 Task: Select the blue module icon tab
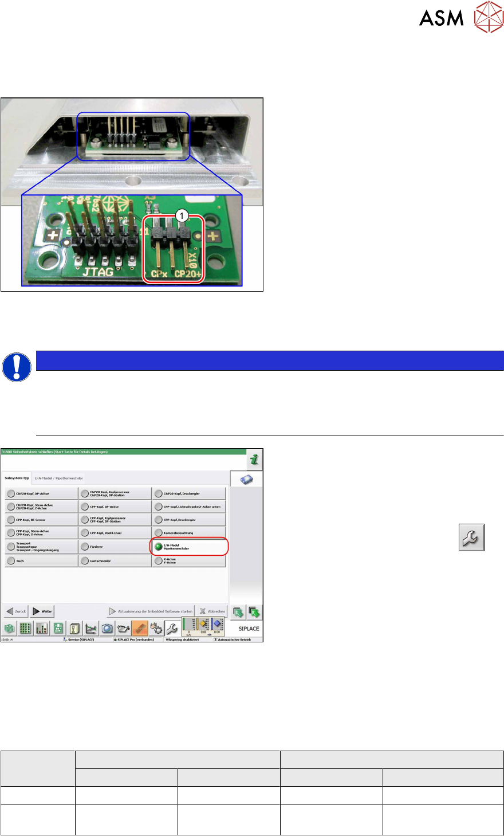tap(246, 480)
